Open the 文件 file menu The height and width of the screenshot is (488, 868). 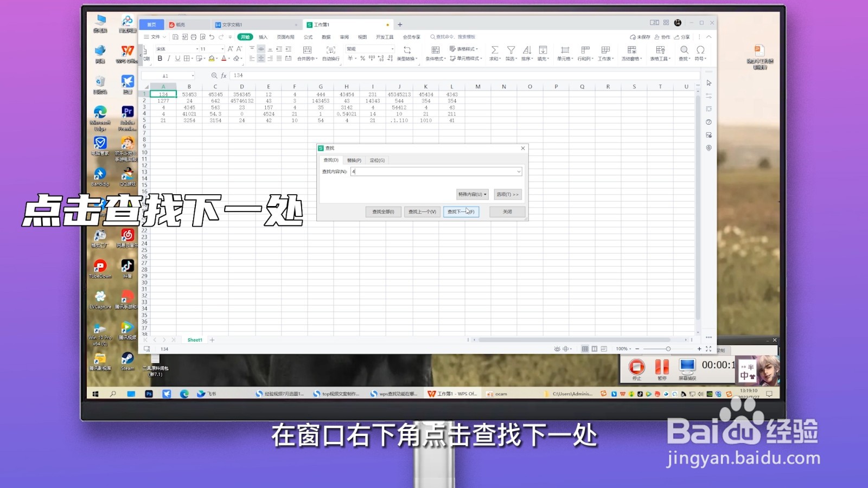tap(155, 37)
